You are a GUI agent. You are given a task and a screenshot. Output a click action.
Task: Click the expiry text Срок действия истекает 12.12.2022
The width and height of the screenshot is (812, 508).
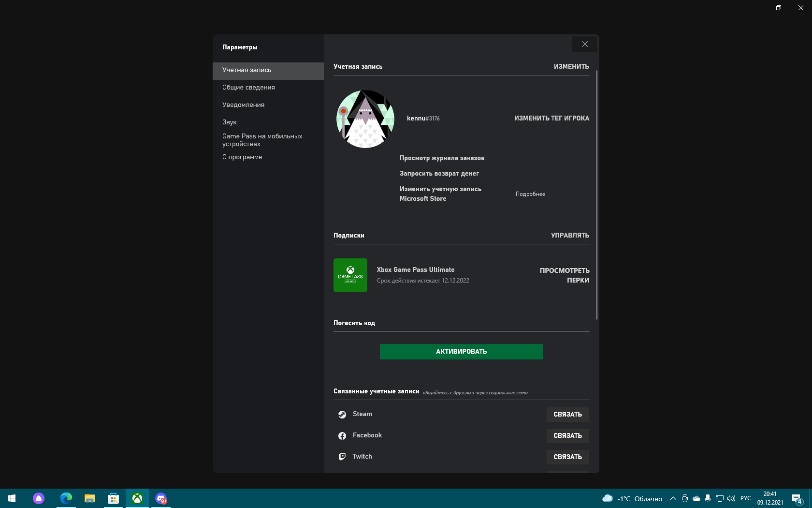[x=423, y=281]
